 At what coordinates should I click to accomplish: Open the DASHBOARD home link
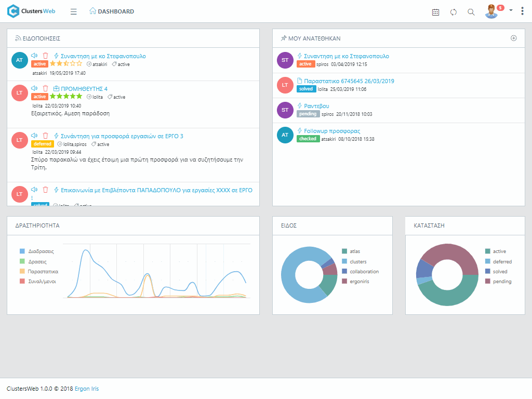pos(112,11)
